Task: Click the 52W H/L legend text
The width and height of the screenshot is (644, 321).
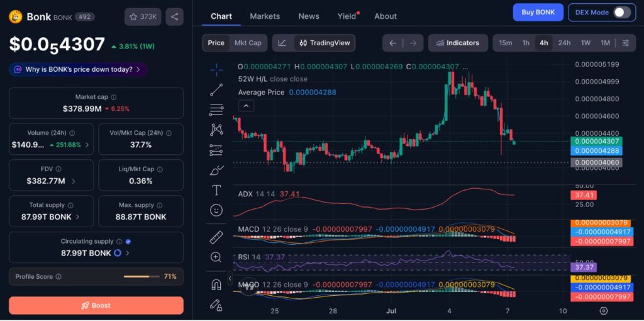Action: [253, 79]
